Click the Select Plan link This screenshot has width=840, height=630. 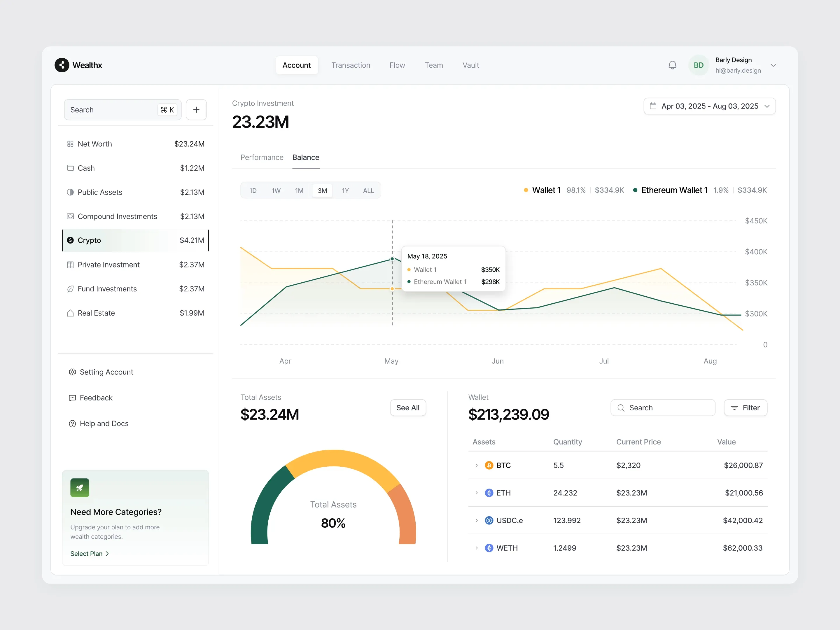90,554
